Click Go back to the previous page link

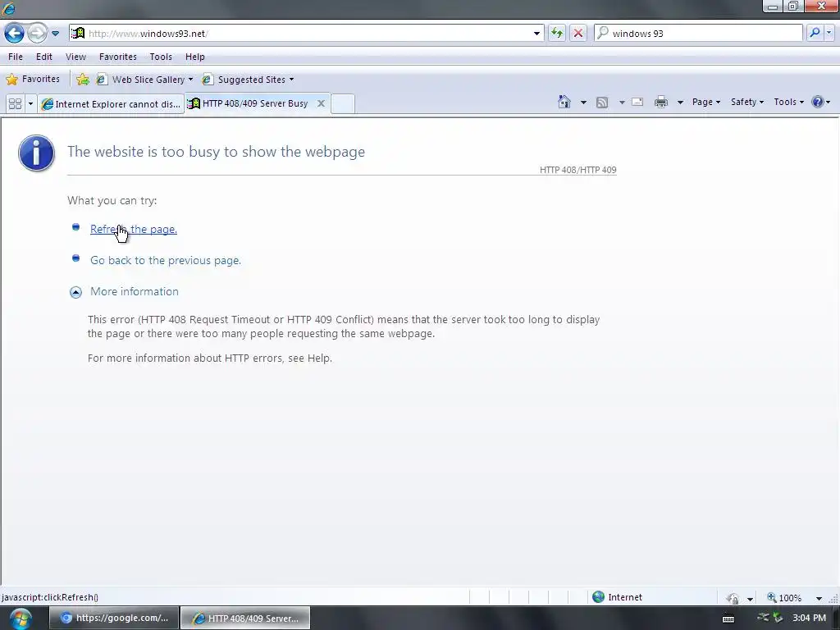[166, 260]
